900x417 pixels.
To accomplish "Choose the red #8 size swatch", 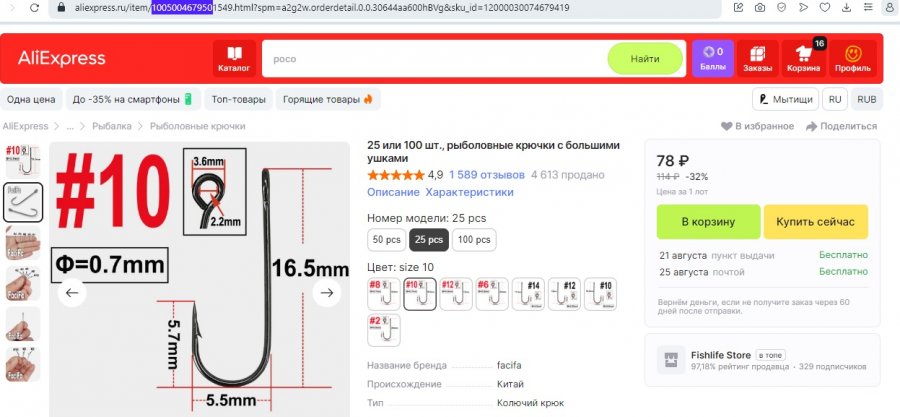I will coord(383,294).
